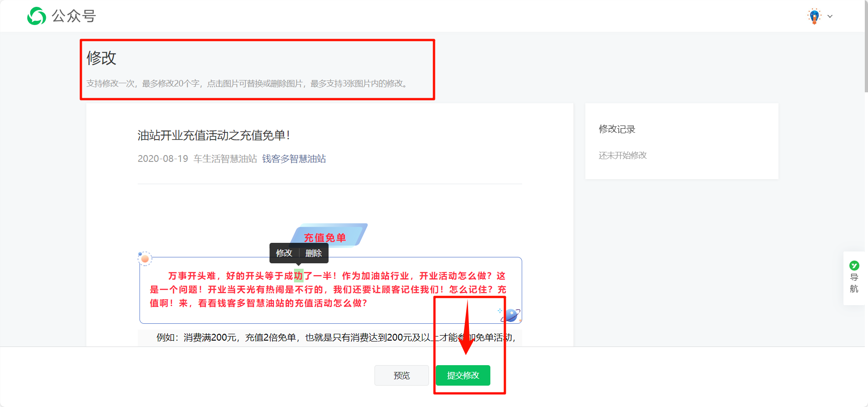Click author name 车生活智慧油站

[225, 159]
